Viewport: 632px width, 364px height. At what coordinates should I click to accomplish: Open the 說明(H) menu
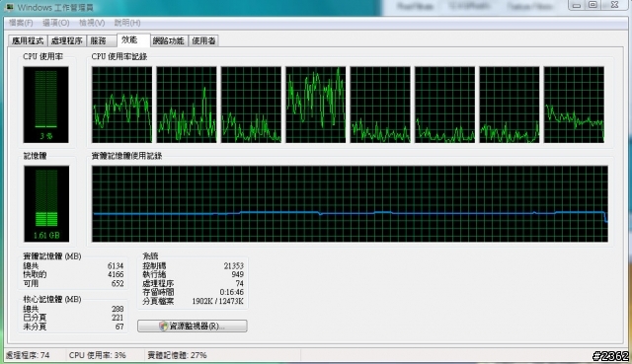127,23
